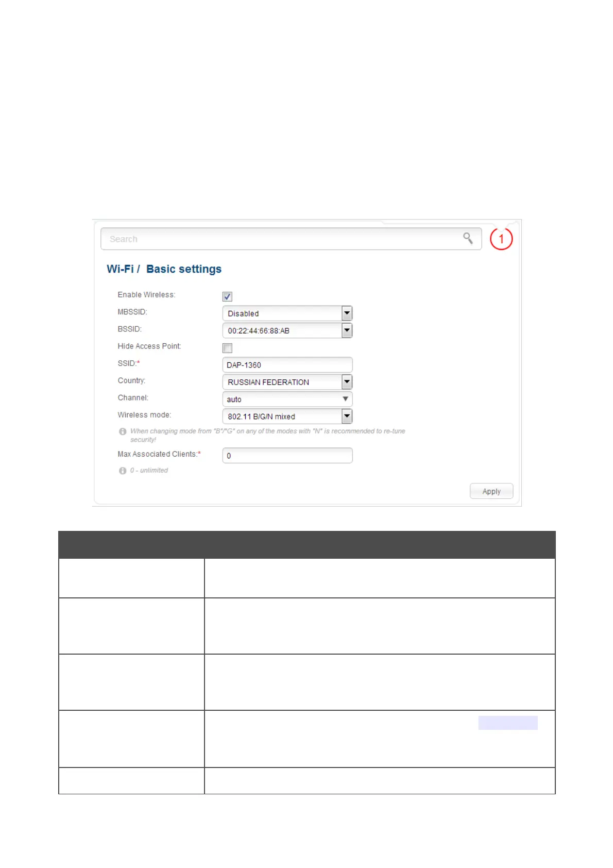This screenshot has height=868, width=613.
Task: Focus the Search input field
Action: (x=291, y=239)
